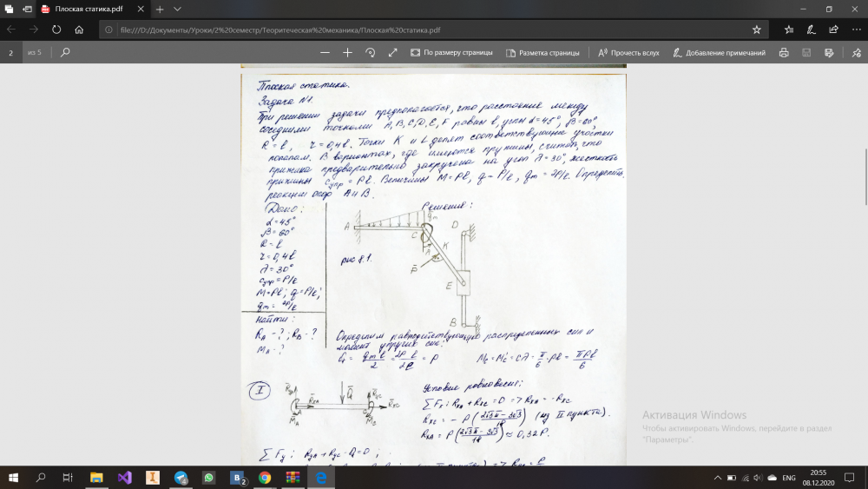Click 'Прочесть вслух' read aloud button

click(x=628, y=52)
